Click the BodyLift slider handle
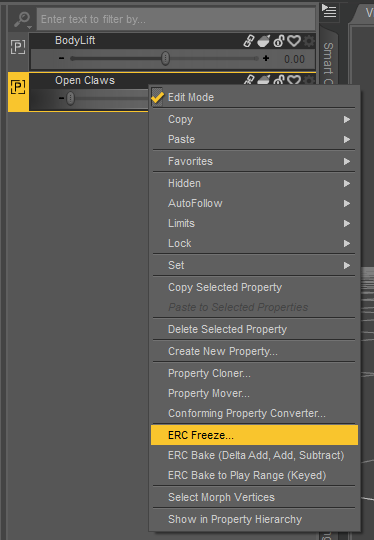Image resolution: width=374 pixels, height=540 pixels. tap(166, 58)
